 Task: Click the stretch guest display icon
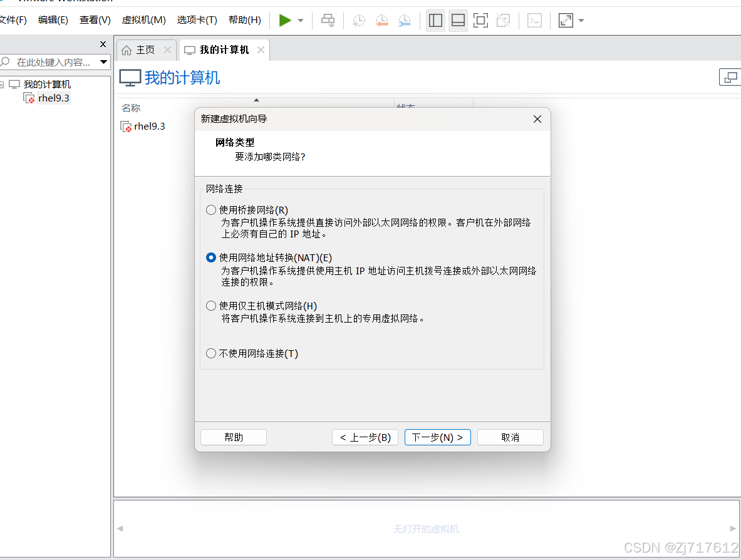[566, 20]
